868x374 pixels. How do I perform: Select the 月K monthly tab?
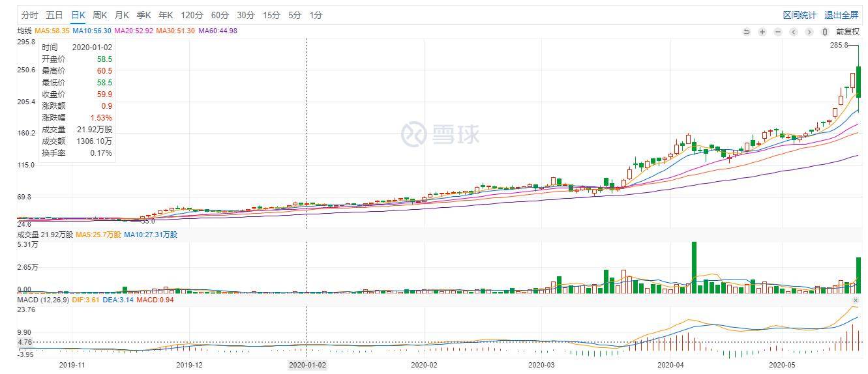coord(122,15)
